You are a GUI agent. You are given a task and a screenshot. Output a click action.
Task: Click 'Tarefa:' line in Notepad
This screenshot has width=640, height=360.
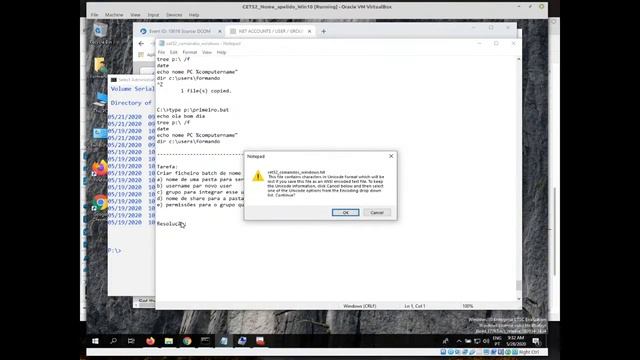[167, 167]
